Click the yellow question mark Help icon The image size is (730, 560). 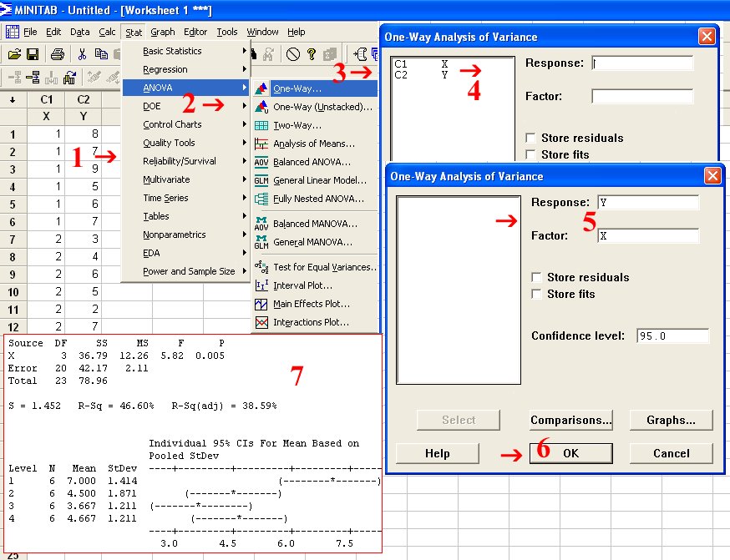tap(312, 54)
